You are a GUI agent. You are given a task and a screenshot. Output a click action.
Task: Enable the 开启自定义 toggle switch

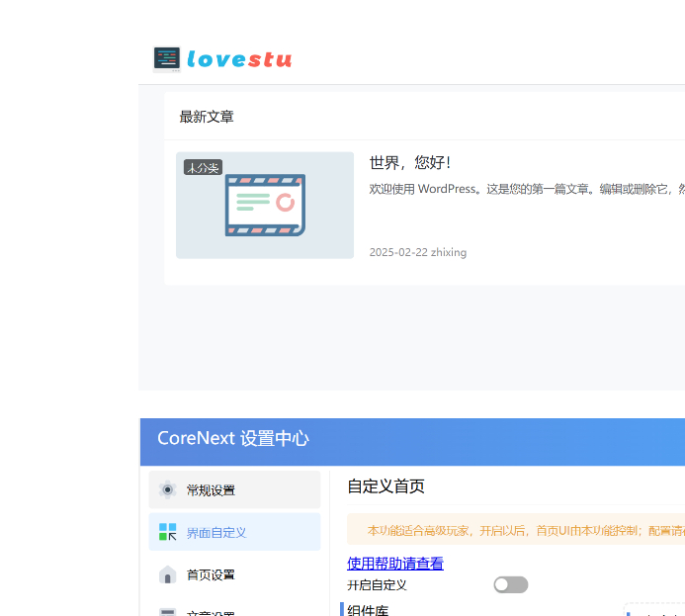point(511,584)
